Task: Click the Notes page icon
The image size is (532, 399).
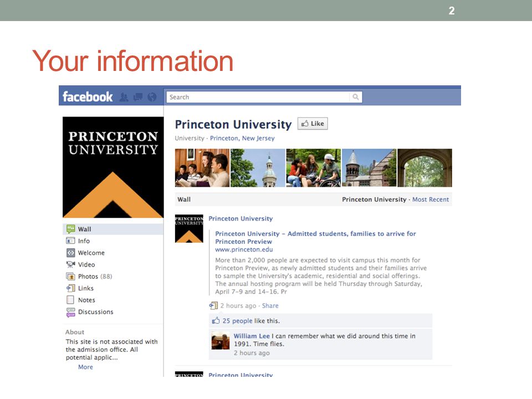Action: coord(70,300)
